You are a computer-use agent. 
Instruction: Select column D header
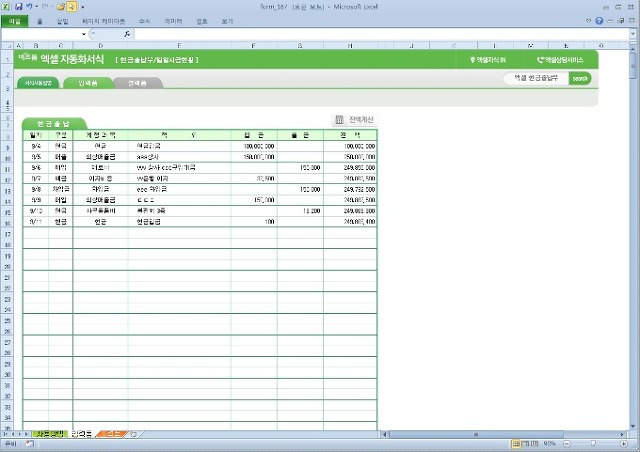pos(100,46)
